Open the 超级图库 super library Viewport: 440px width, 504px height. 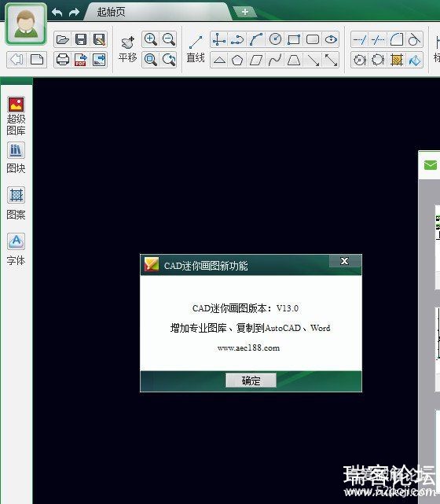pos(16,116)
